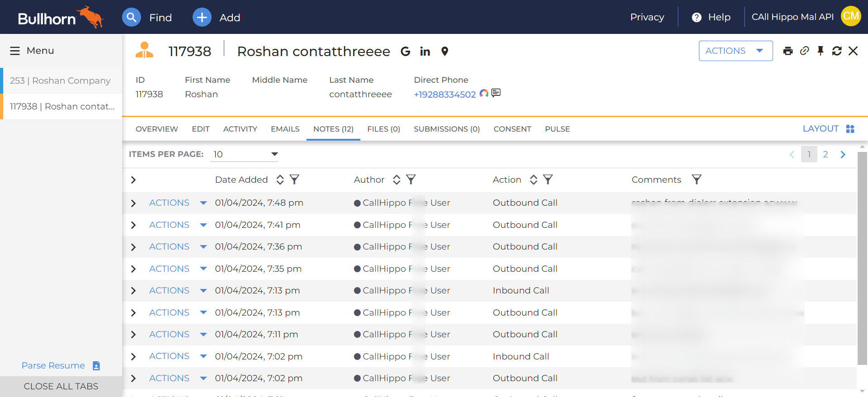Open the Consent tab

click(512, 129)
